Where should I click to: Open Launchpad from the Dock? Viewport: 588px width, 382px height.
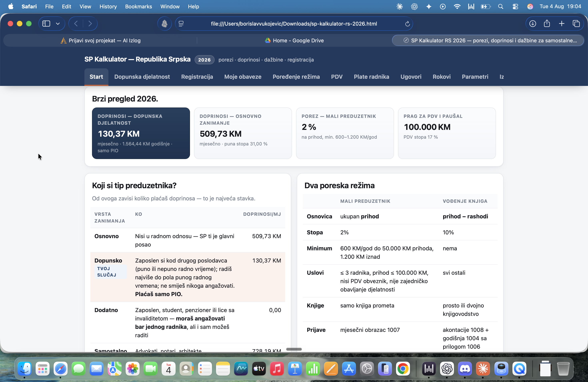[42, 369]
